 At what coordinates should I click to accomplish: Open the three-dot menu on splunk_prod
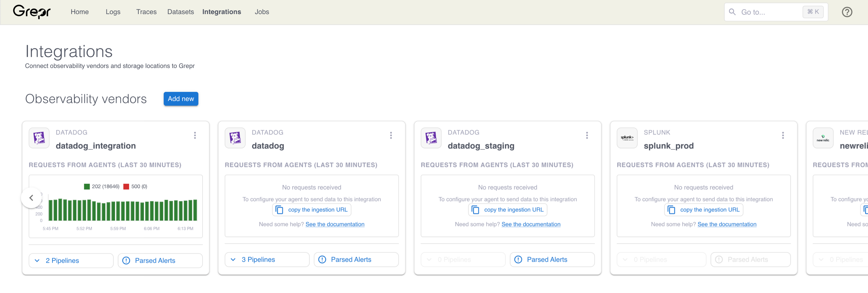tap(783, 136)
